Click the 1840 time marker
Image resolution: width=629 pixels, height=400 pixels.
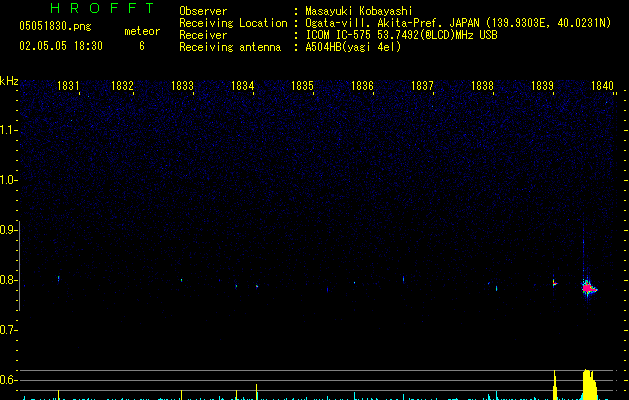(603, 85)
